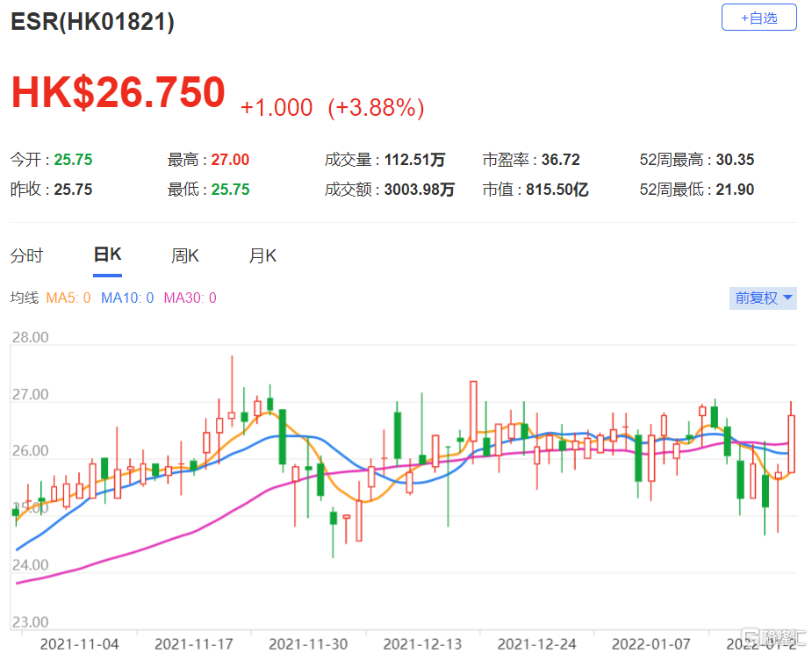Screen dimensions: 812x653
Task: Switch to the 月K monthly chart tab
Action: coord(262,256)
